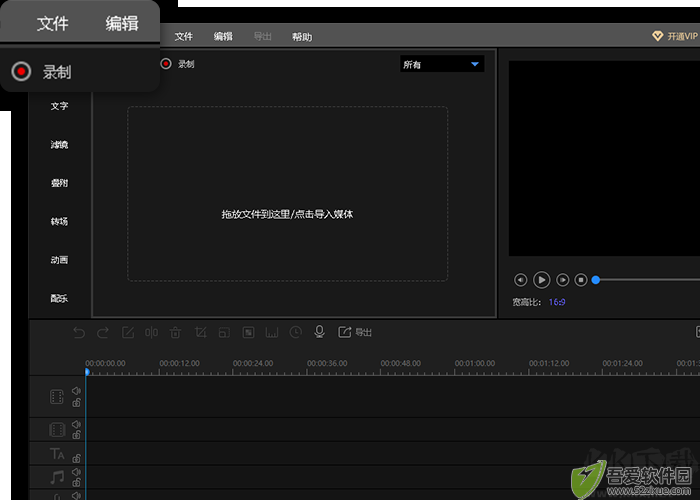Click the picture-in-picture track film icon
700x500 pixels.
(x=57, y=430)
